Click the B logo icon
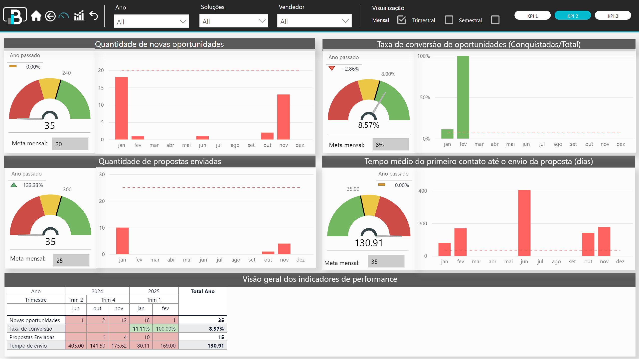 tap(15, 15)
